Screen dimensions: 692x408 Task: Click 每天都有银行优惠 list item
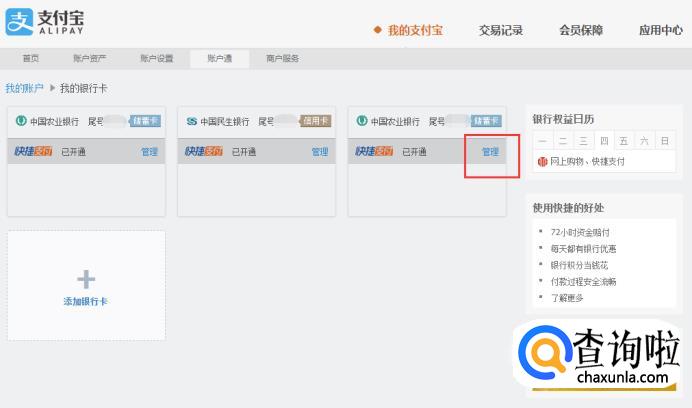point(583,249)
